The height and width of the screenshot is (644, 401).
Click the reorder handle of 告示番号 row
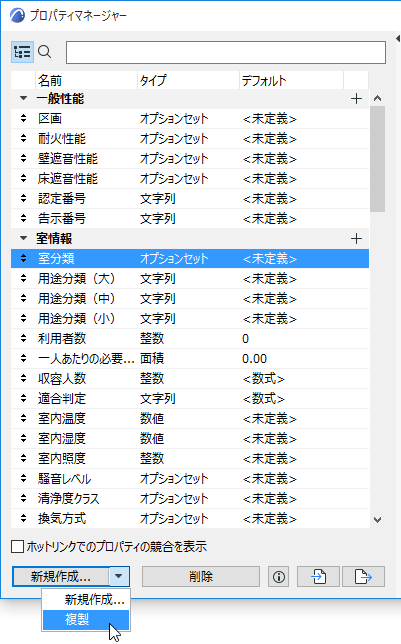click(23, 218)
